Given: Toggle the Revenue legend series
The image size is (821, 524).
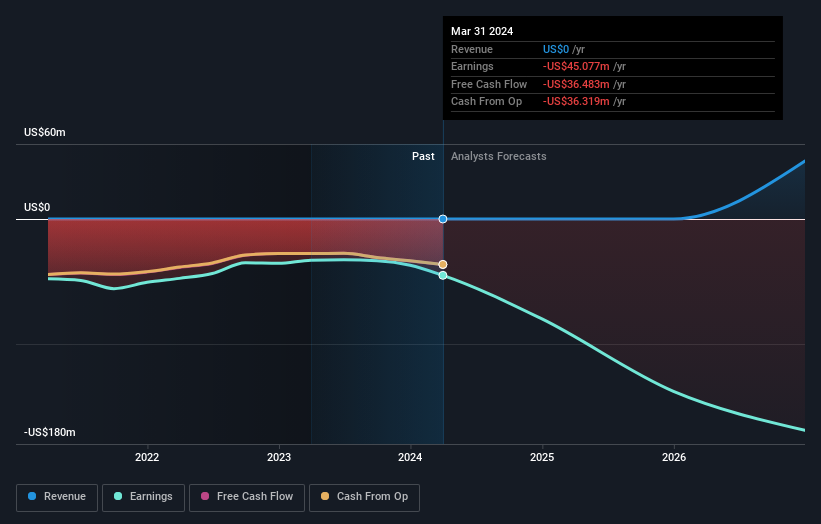Looking at the screenshot, I should (x=57, y=497).
